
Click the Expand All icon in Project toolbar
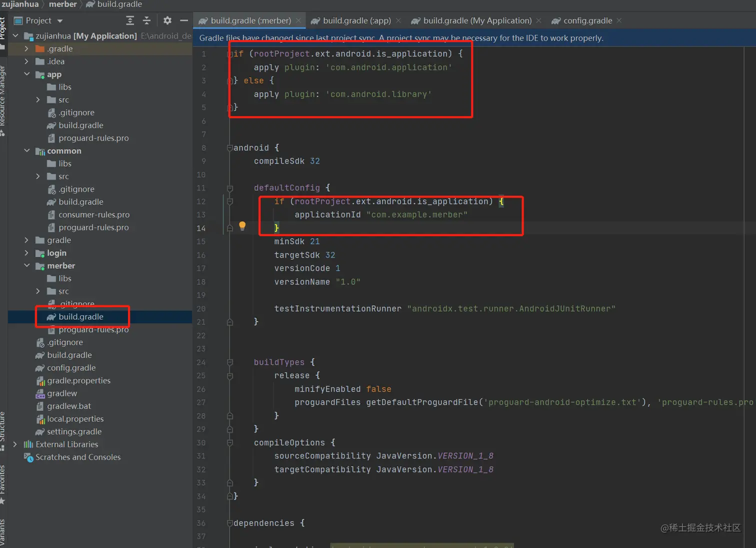click(130, 21)
